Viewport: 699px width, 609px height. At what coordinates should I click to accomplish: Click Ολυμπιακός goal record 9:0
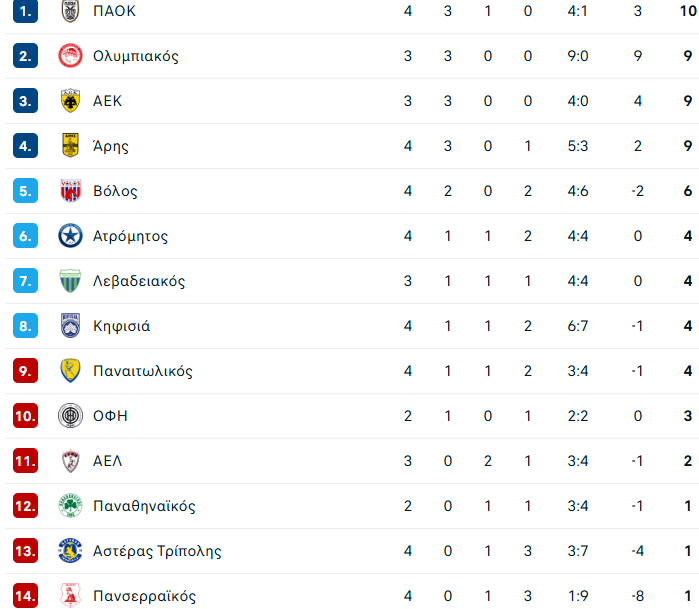pos(578,56)
